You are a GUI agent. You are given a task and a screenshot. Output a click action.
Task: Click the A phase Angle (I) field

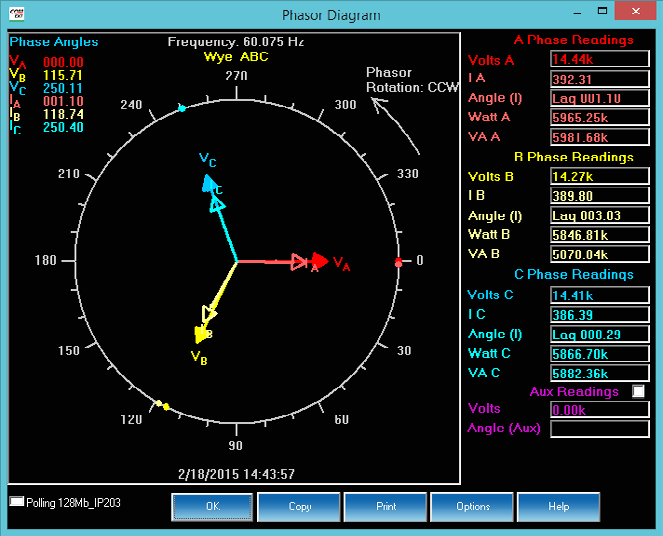600,98
